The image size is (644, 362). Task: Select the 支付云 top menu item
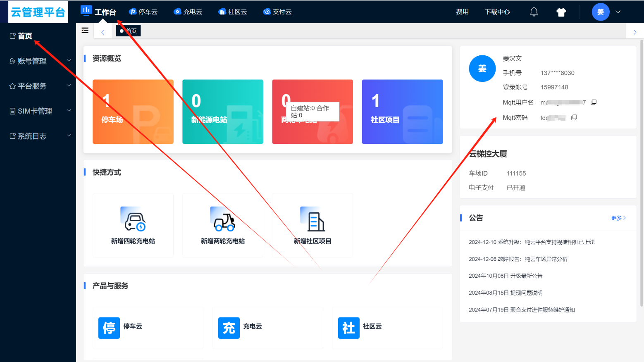tap(277, 12)
